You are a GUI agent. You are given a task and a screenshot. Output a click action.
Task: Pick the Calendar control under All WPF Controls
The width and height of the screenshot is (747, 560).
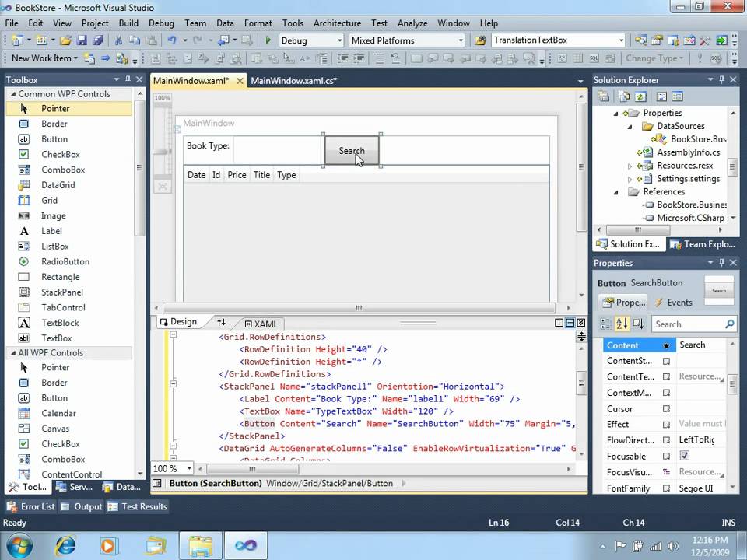(58, 413)
